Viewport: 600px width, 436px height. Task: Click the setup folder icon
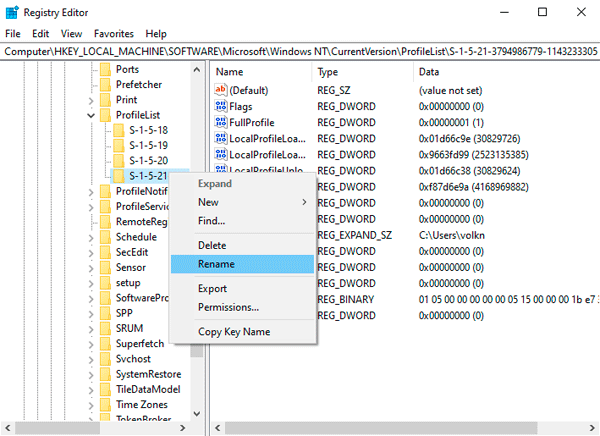105,283
